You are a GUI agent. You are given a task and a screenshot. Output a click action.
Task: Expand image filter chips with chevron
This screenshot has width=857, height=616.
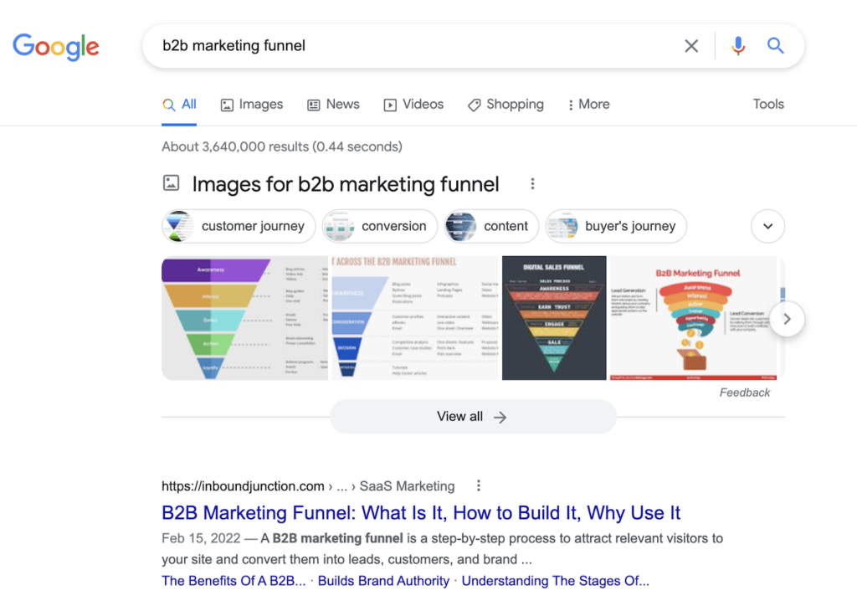pos(767,226)
